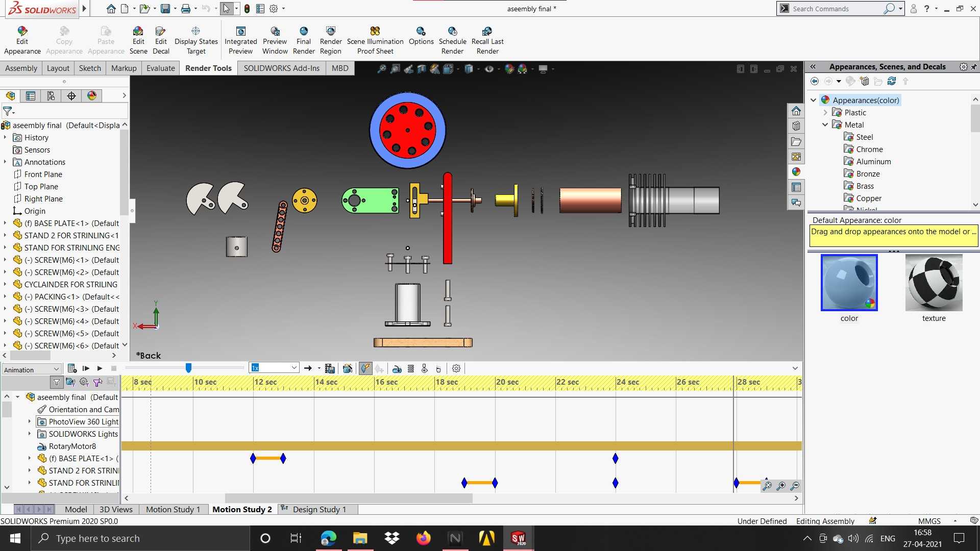
Task: Click Save Animation icon in motion toolbar
Action: [330, 368]
